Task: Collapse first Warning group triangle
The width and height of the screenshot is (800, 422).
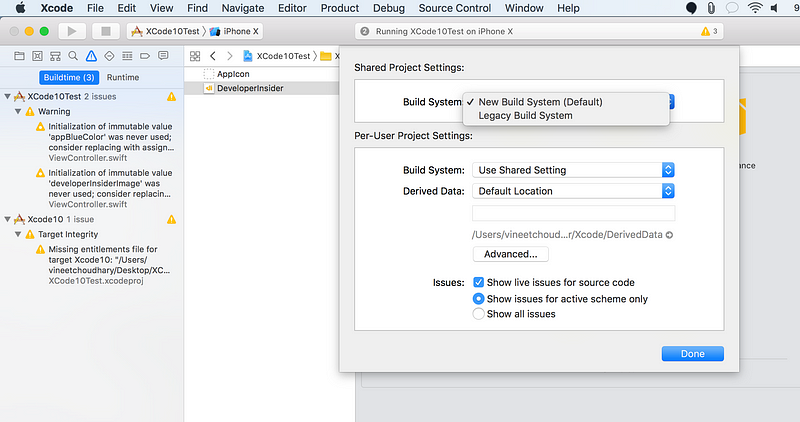Action: point(18,111)
